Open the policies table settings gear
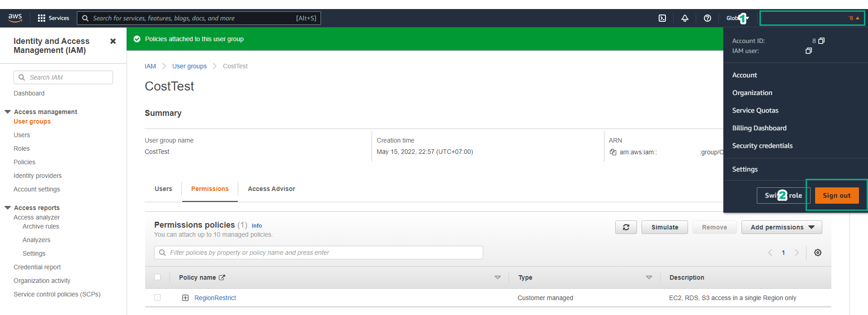 (x=818, y=253)
